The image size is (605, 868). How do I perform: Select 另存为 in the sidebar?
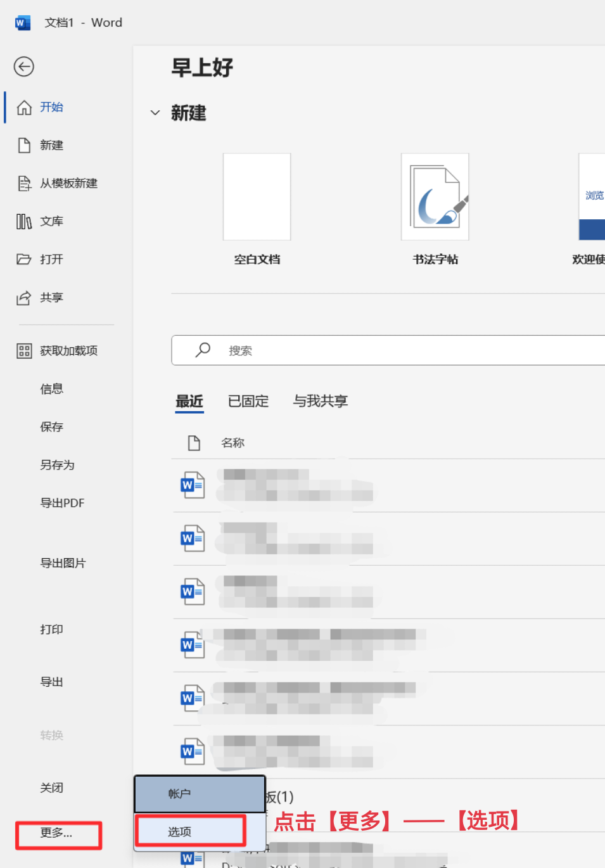(57, 465)
